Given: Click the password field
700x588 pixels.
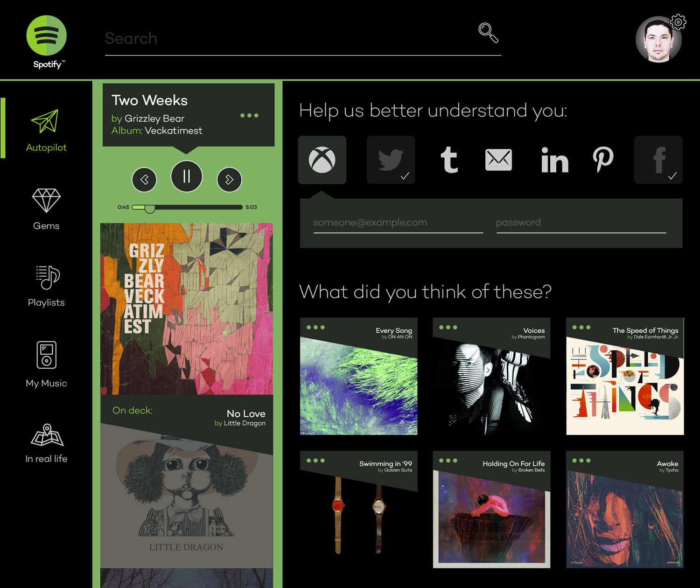Looking at the screenshot, I should tap(581, 223).
